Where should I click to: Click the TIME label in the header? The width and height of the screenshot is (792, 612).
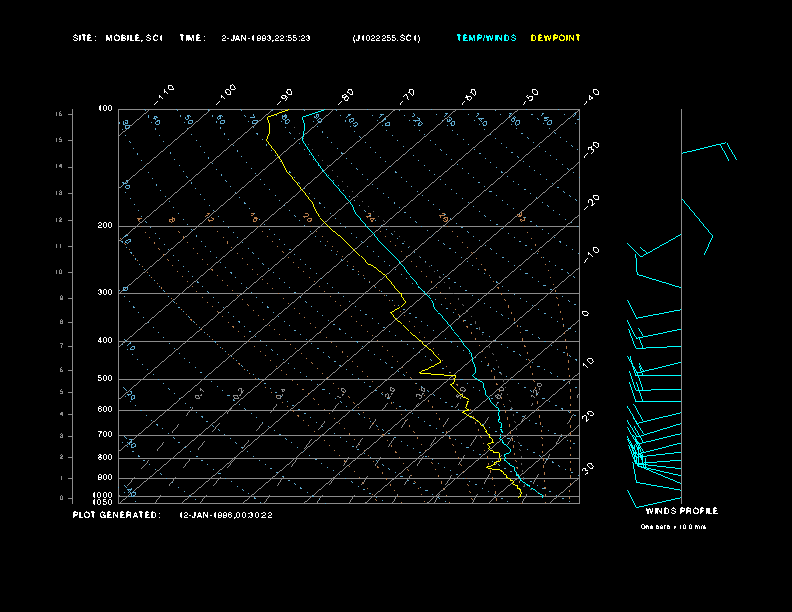pyautogui.click(x=192, y=38)
